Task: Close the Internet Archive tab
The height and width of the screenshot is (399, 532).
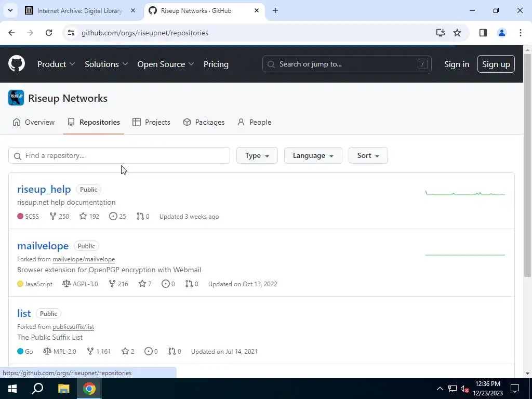Action: click(x=133, y=10)
